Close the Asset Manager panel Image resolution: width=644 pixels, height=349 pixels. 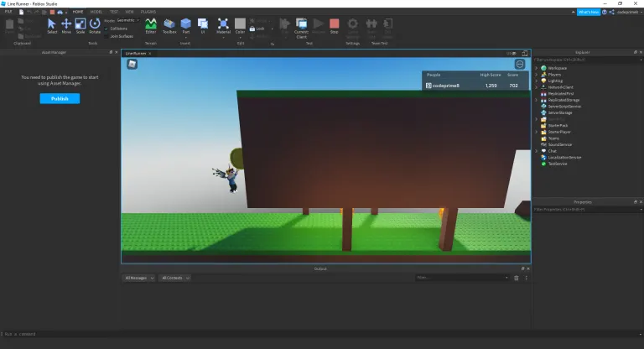[117, 52]
